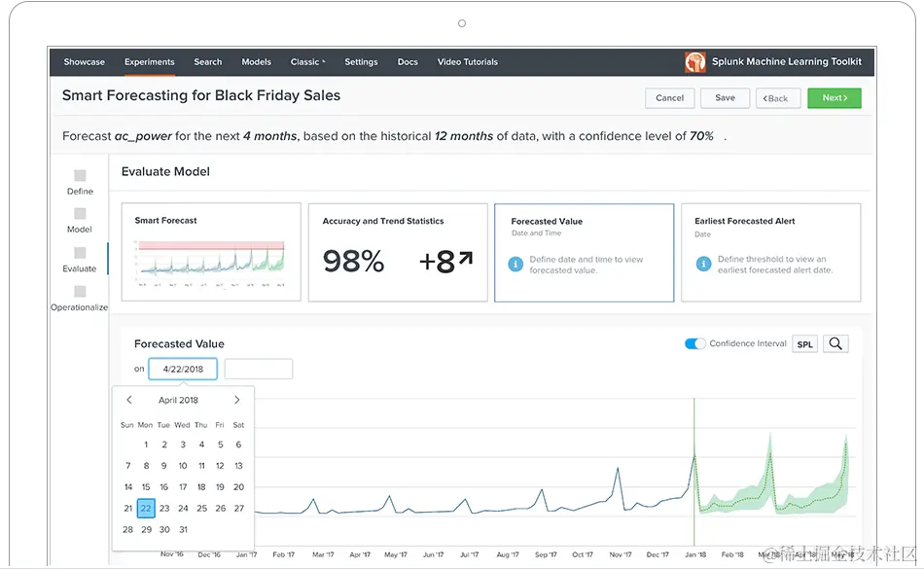Open the Classic dropdown menu
Screen dimensions: 924x570
coord(307,61)
